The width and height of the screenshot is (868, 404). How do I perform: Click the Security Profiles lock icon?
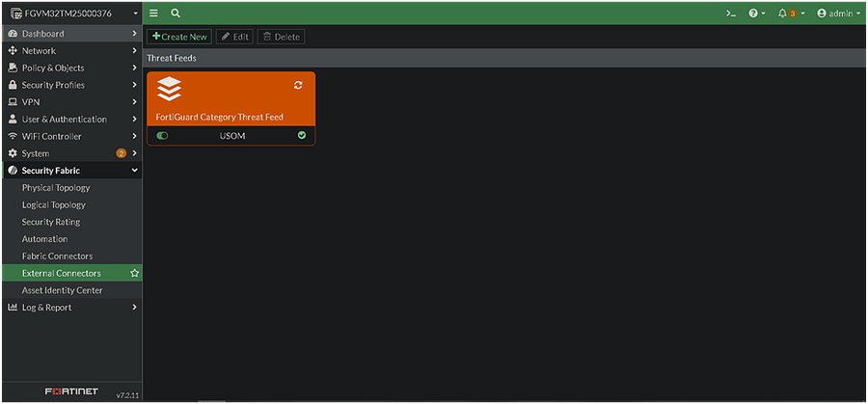(13, 85)
